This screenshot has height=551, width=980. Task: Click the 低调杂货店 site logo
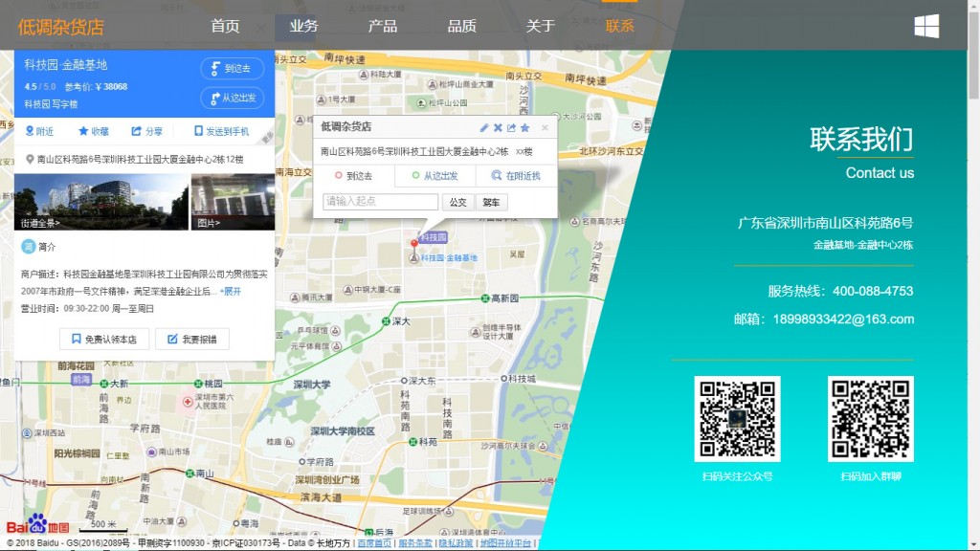[60, 27]
